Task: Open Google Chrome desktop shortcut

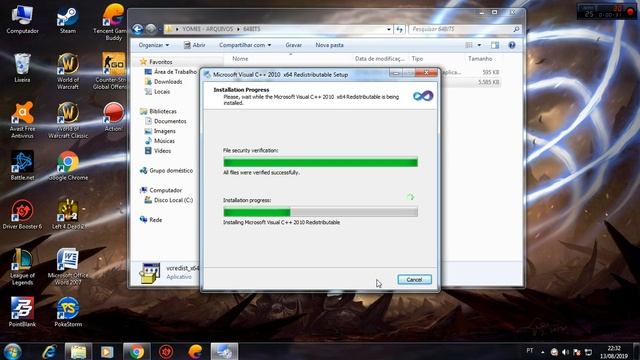Action: [x=68, y=166]
